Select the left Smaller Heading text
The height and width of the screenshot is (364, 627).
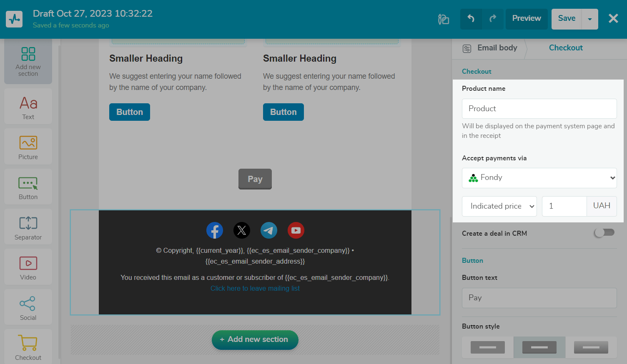tap(146, 58)
